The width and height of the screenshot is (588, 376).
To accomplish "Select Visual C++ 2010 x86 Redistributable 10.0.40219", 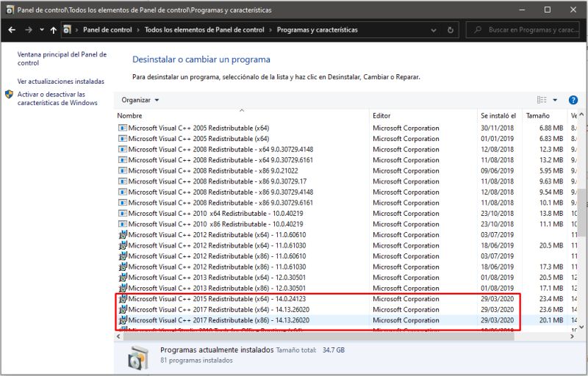I will pyautogui.click(x=346, y=224).
